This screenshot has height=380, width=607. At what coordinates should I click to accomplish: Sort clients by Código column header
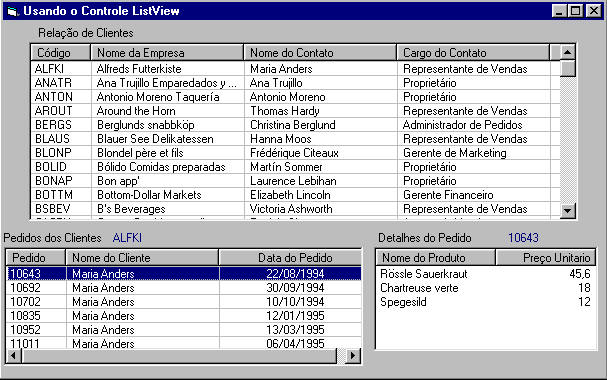click(x=60, y=53)
